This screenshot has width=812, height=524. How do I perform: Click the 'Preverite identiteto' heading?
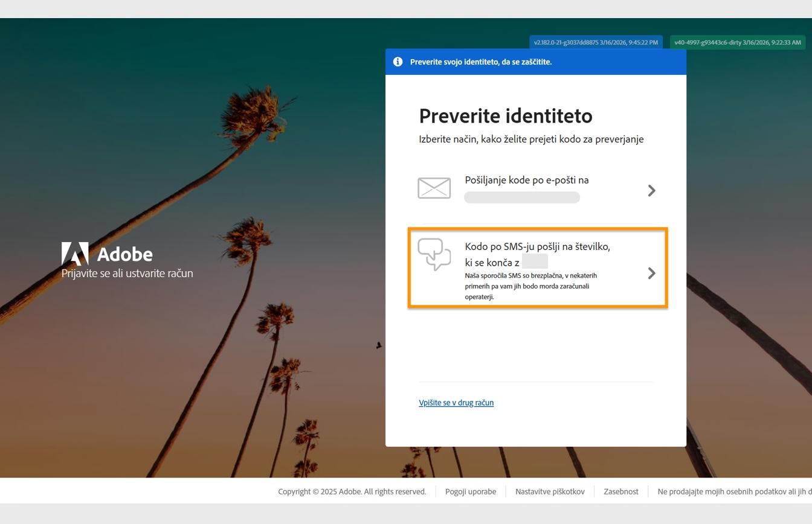pos(506,115)
